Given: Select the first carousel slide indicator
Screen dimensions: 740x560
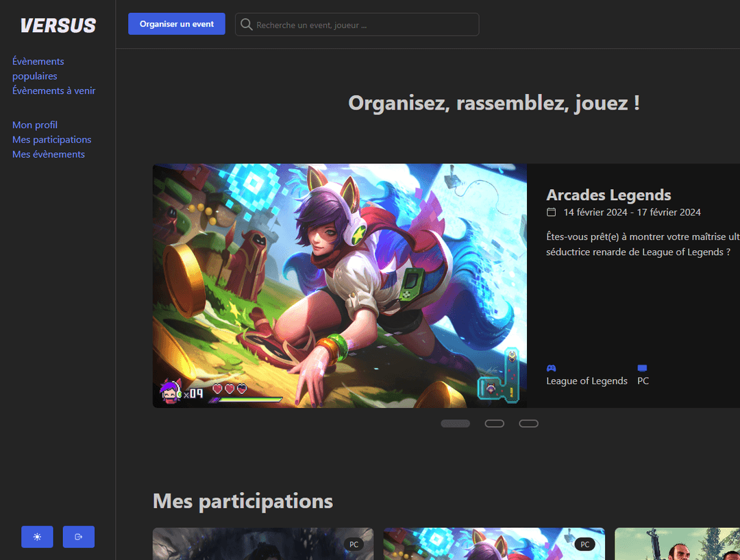Looking at the screenshot, I should (x=456, y=424).
